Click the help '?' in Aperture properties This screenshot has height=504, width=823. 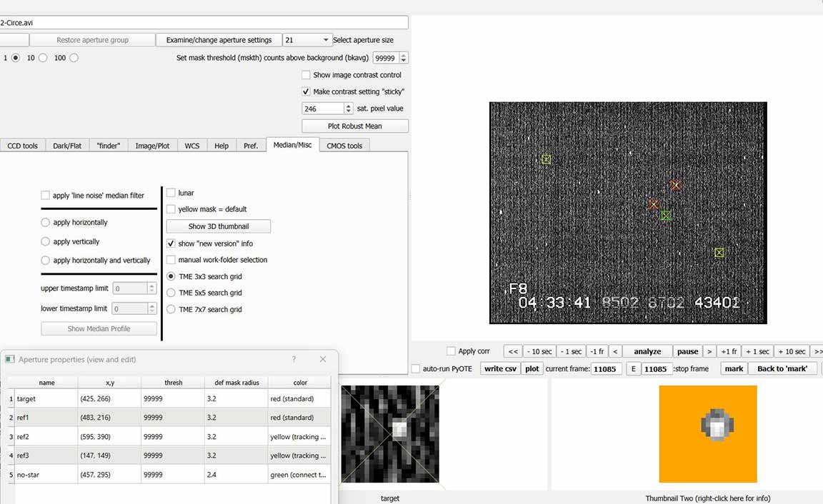click(294, 359)
